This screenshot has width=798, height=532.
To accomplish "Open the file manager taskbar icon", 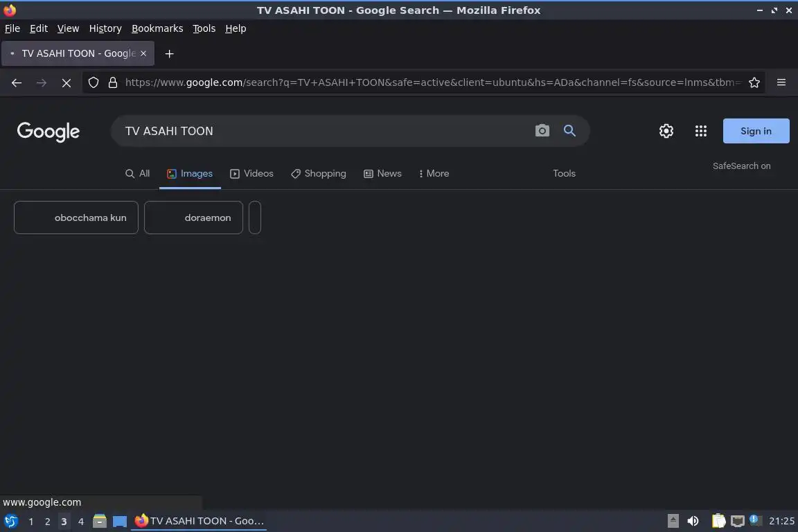I will click(x=100, y=521).
